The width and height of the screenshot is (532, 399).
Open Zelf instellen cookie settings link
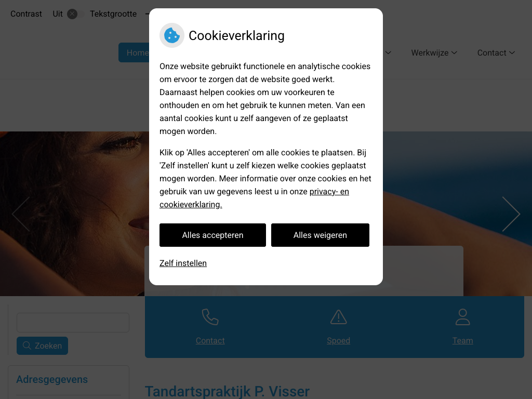(183, 263)
